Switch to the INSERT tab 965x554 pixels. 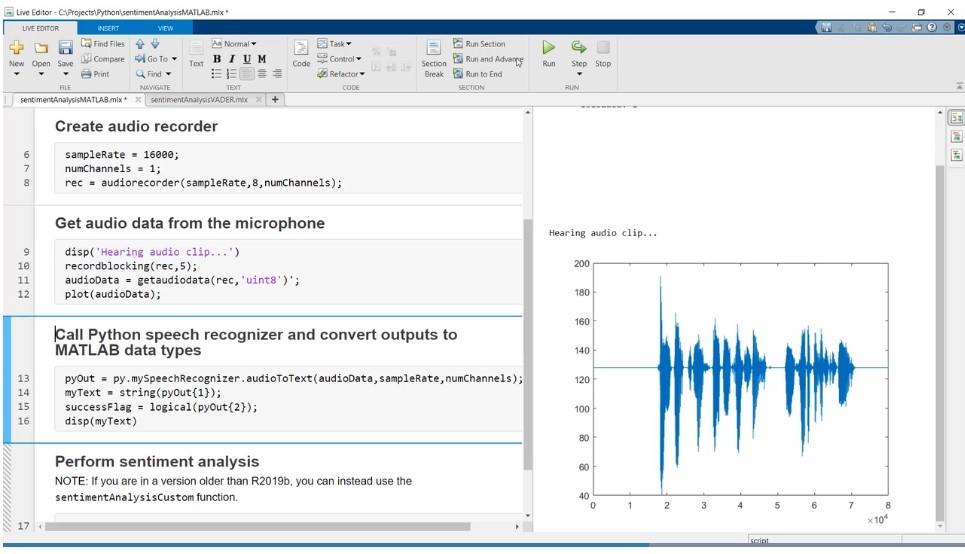point(108,28)
